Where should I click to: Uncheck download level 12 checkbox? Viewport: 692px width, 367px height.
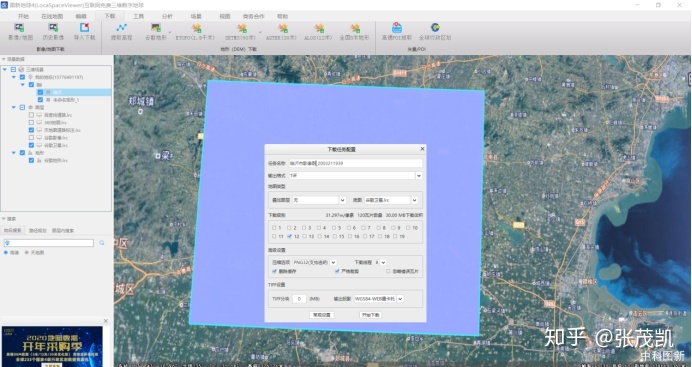(290, 236)
